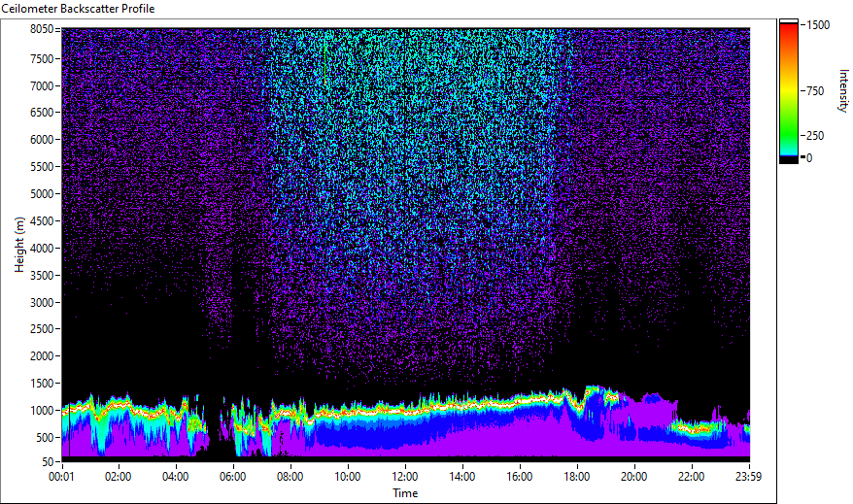
Task: Select the 50 height axis minimum
Action: click(48, 461)
